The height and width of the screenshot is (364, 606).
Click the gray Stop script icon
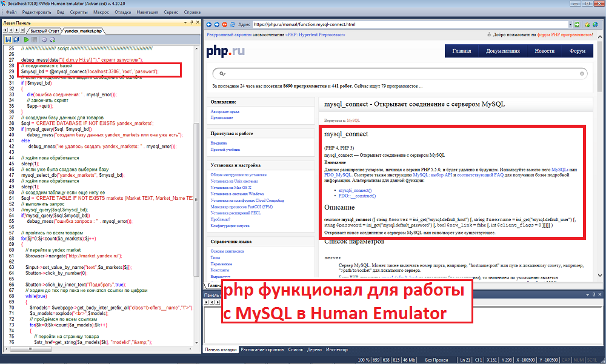34,39
